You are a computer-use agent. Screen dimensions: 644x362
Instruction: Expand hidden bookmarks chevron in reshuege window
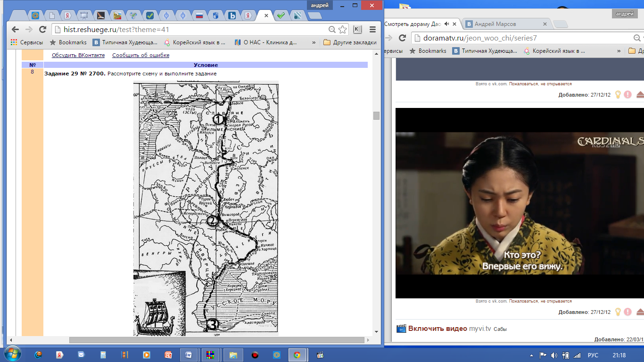[x=314, y=42]
